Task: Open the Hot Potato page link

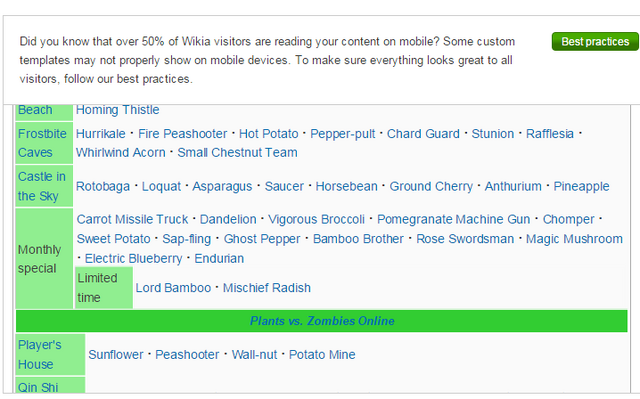Action: [269, 134]
